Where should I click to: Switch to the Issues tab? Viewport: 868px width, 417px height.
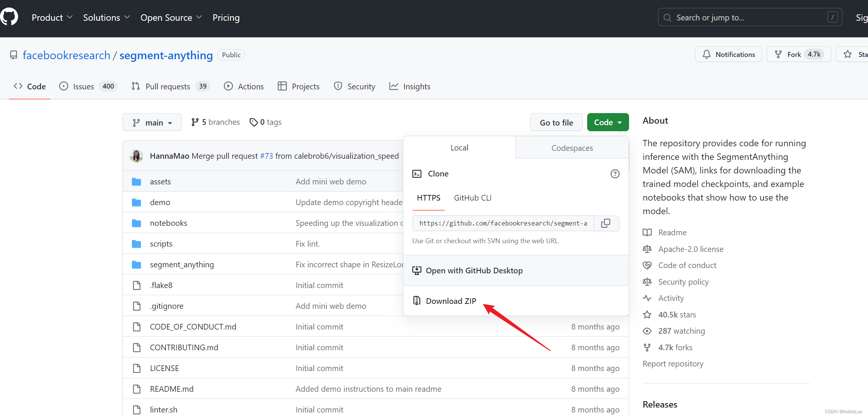pos(88,86)
